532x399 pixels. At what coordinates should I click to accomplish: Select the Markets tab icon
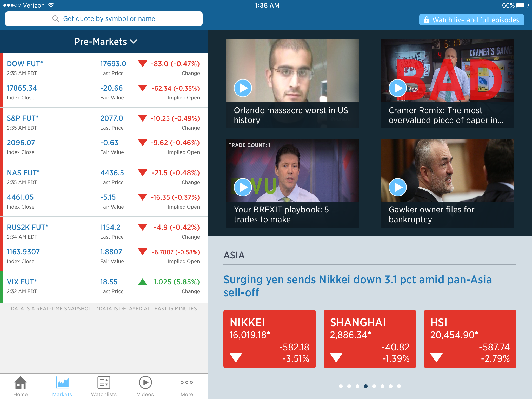tap(62, 382)
